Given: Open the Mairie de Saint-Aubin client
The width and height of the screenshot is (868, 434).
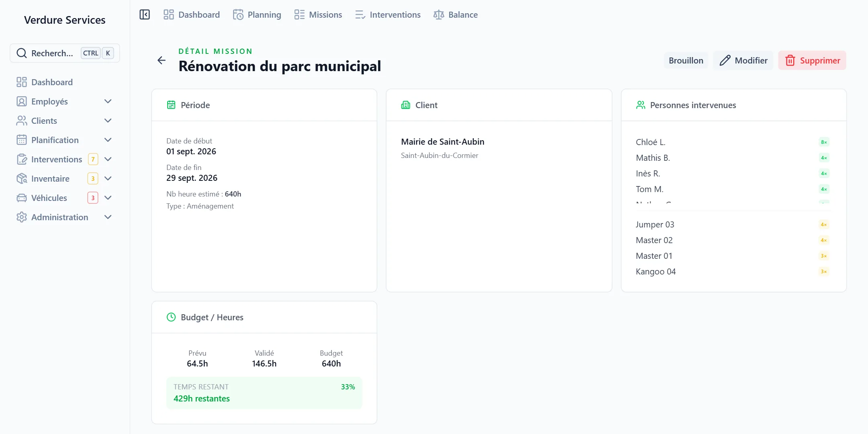Looking at the screenshot, I should click(442, 142).
